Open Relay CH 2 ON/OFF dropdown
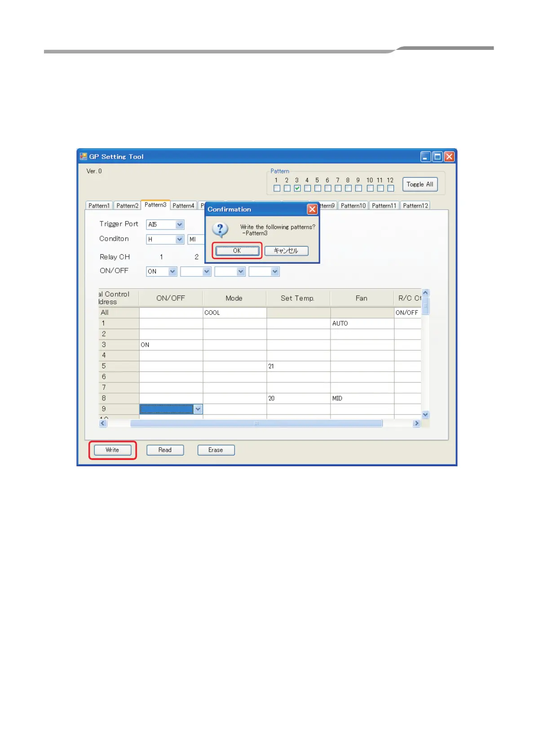The width and height of the screenshot is (535, 756). [x=207, y=271]
